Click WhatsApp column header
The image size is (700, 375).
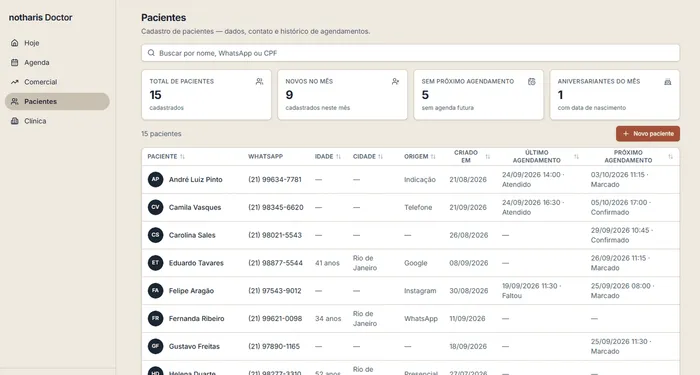[265, 157]
